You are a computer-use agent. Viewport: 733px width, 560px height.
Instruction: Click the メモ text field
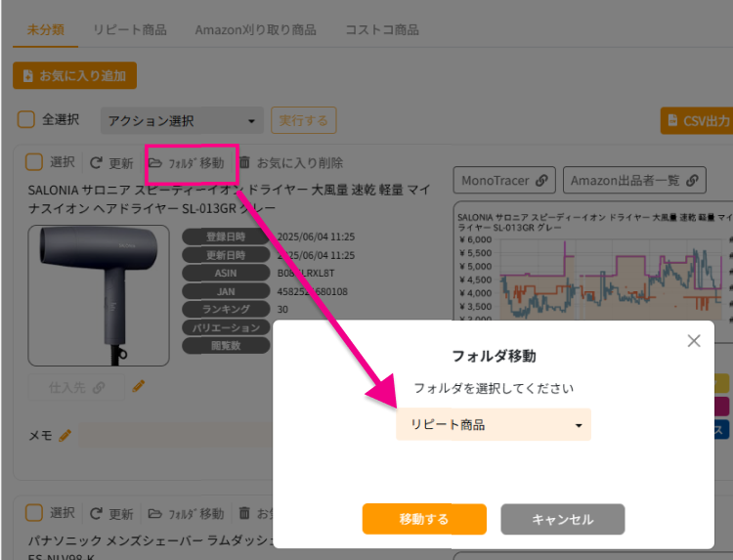click(x=175, y=436)
